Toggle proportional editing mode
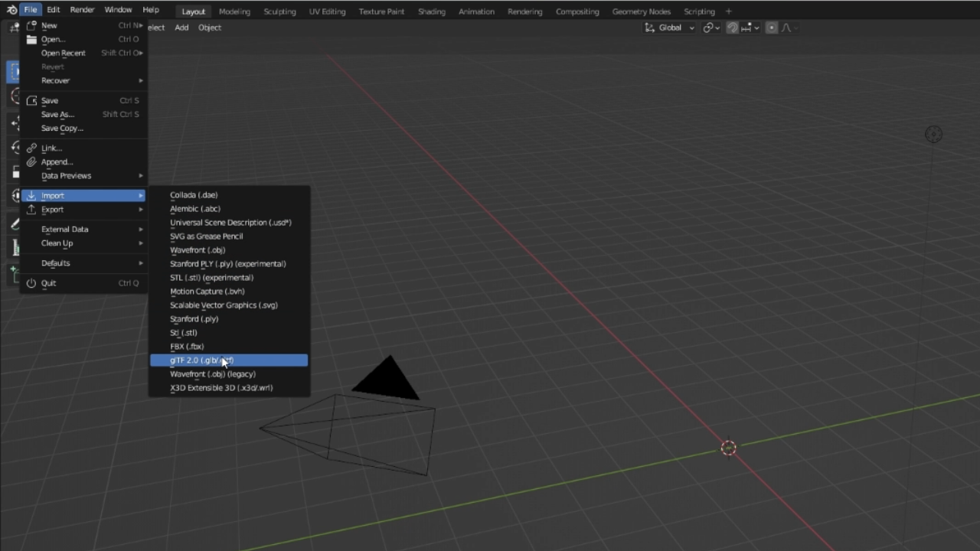 pyautogui.click(x=772, y=28)
